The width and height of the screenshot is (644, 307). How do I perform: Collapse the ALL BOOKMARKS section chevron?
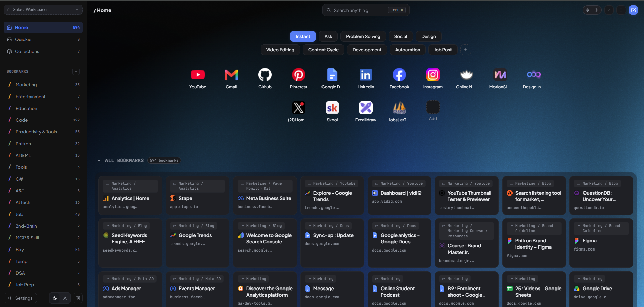click(x=99, y=160)
